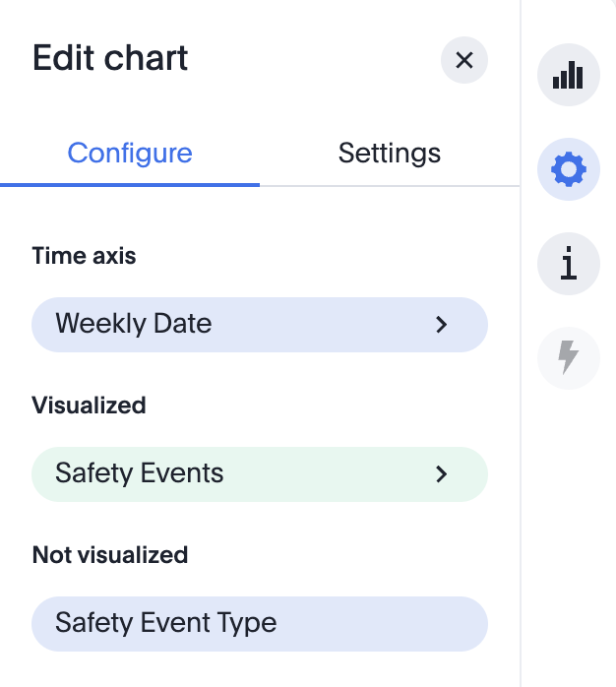Click the Edit chart panel title
Screen dimensions: 616x687
pos(110,58)
